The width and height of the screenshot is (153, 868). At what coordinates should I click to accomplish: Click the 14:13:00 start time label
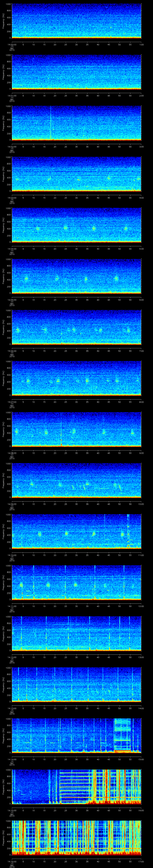pos(12,708)
